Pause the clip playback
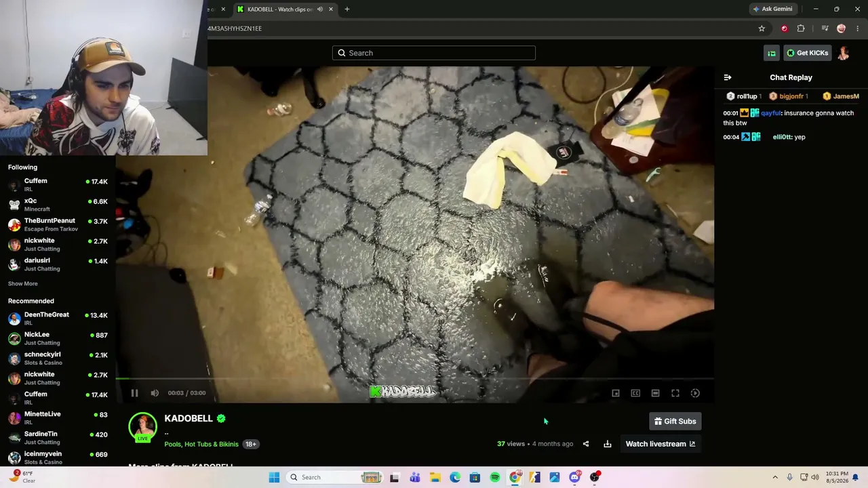Image resolution: width=868 pixels, height=488 pixels. tap(134, 393)
